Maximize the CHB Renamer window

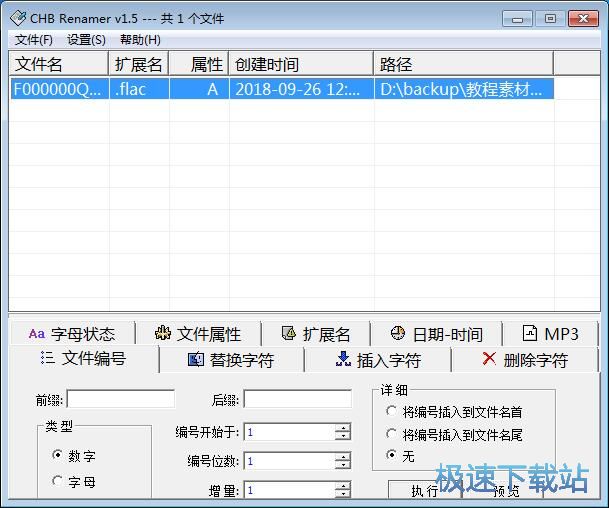click(550, 19)
